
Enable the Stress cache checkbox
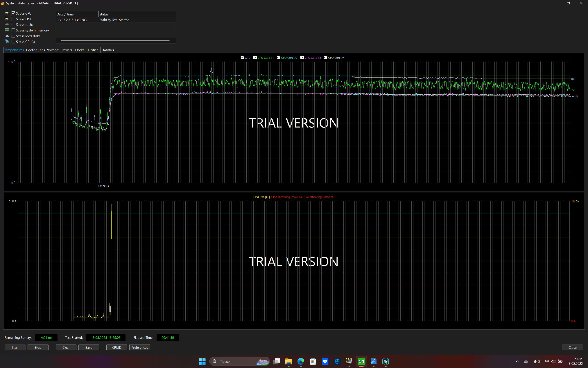[x=13, y=25]
